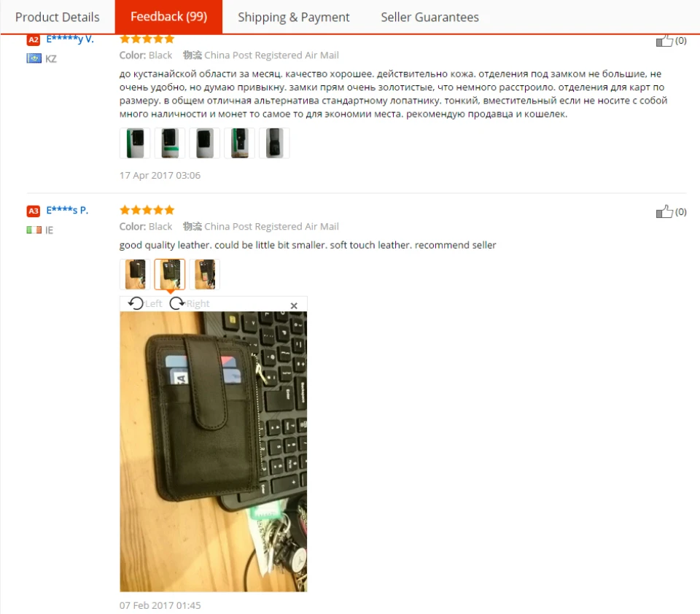Click the rotate Right icon
This screenshot has height=614, width=700.
(x=177, y=303)
